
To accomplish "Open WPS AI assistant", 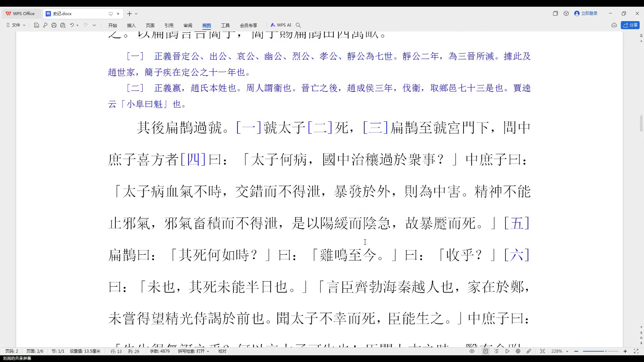I will tap(281, 25).
